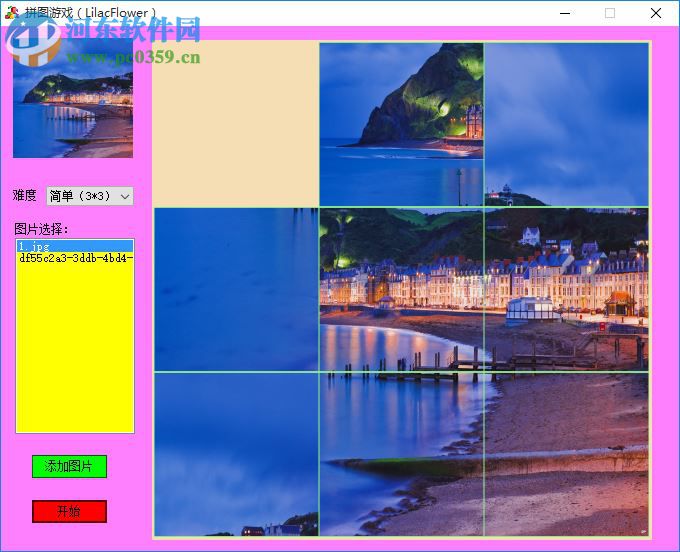Click the sandy beach puzzle tile

click(x=566, y=455)
